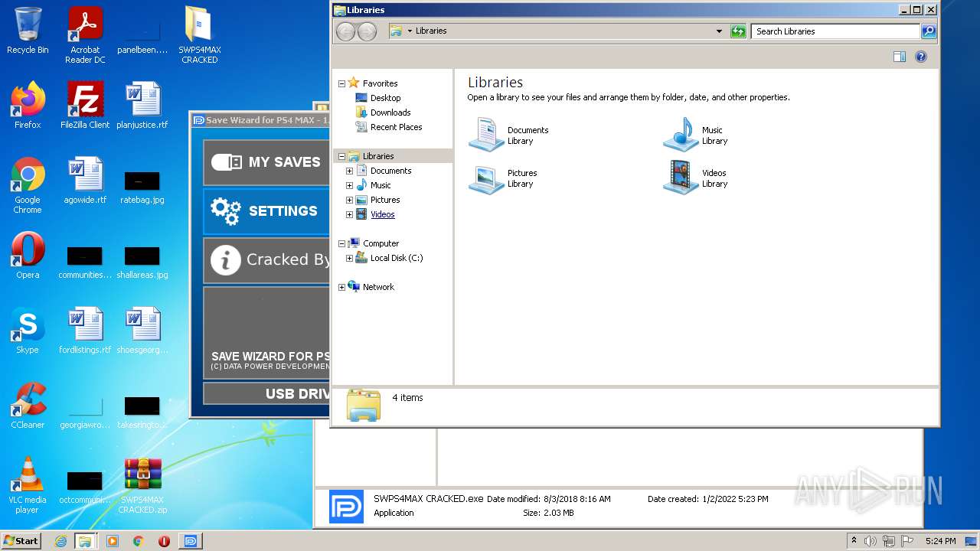The image size is (980, 551).
Task: Collapse the Libraries tree node
Action: coord(341,156)
